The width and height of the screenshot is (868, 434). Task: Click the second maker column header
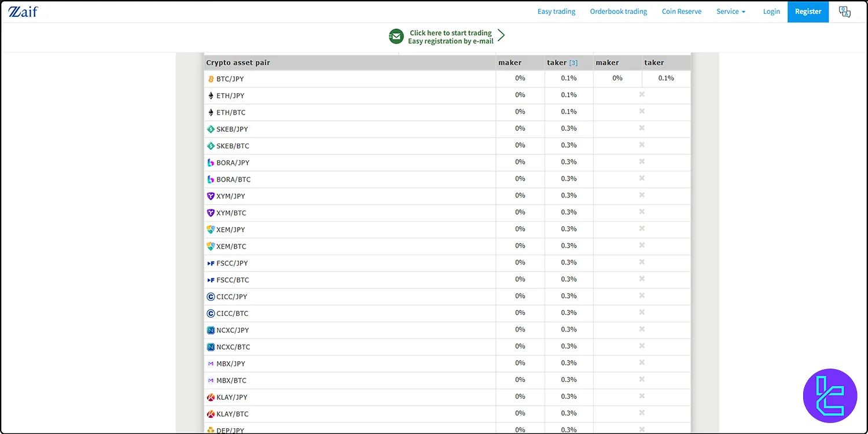pos(607,62)
